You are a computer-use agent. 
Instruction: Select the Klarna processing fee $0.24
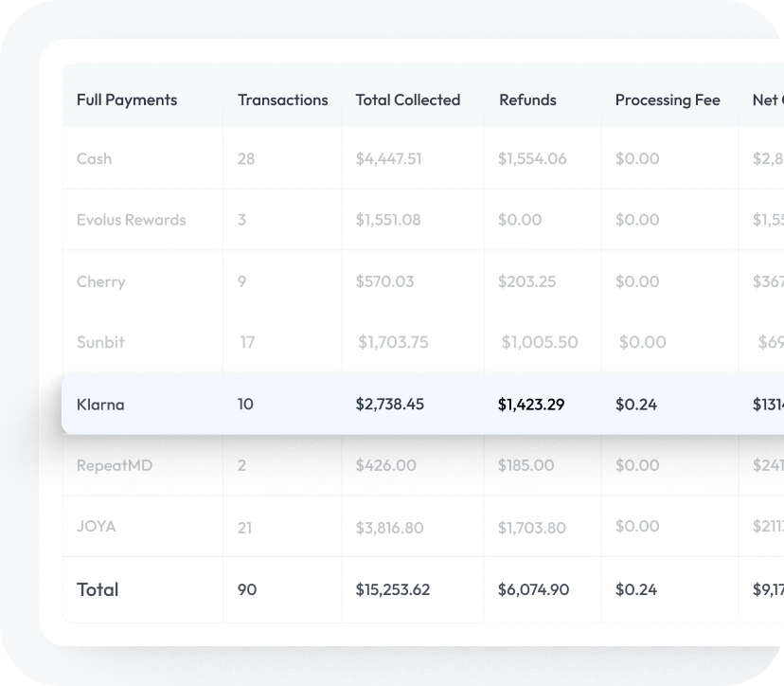(x=637, y=405)
